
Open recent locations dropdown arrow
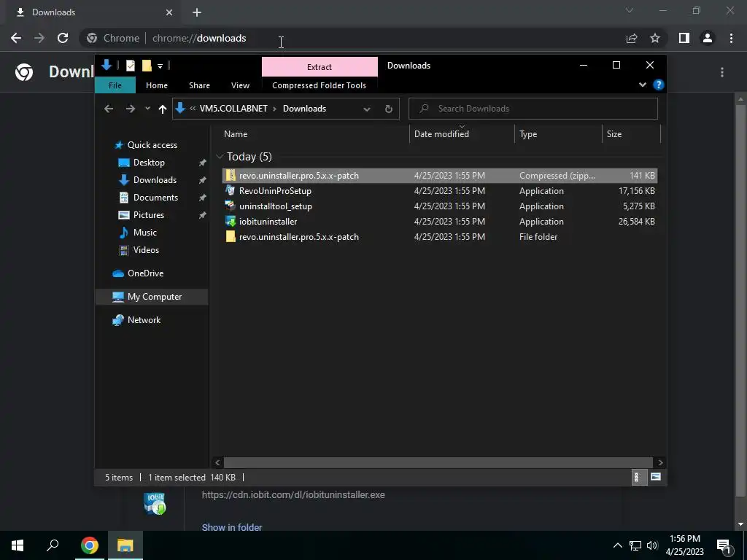[x=147, y=109]
